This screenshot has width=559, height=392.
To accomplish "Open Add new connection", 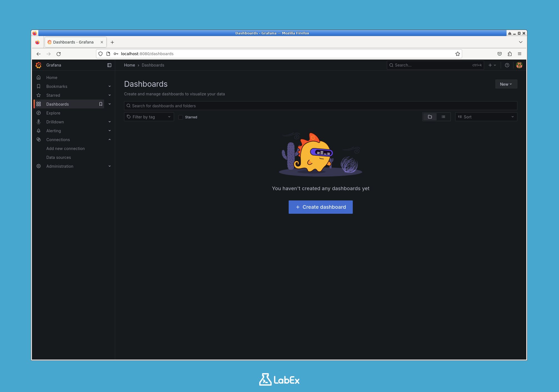I will coord(66,148).
